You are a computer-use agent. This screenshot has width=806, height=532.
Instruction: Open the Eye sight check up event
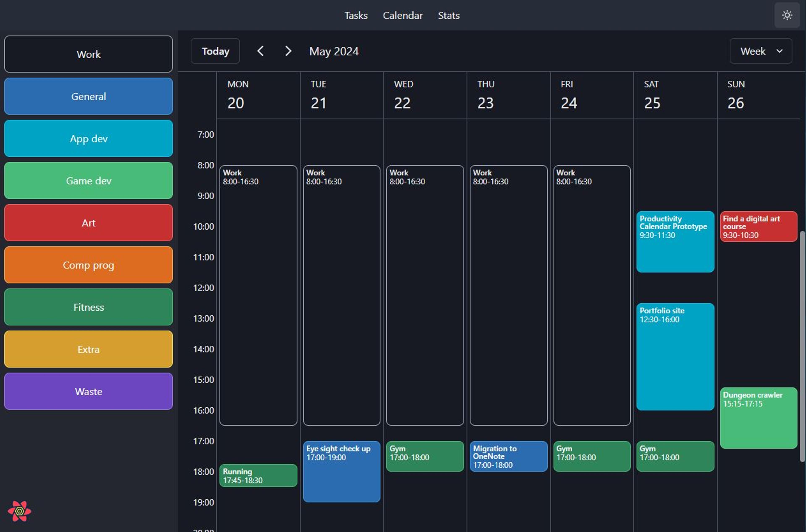tap(342, 472)
